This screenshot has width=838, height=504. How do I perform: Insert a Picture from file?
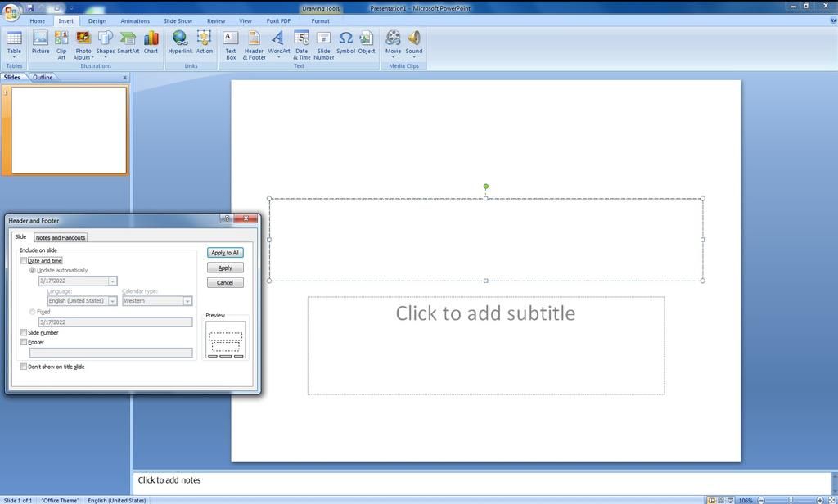pos(40,43)
